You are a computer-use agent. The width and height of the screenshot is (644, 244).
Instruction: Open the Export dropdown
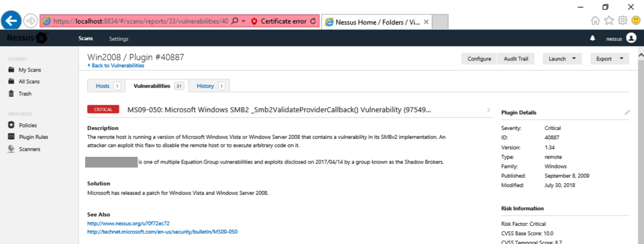tap(610, 58)
